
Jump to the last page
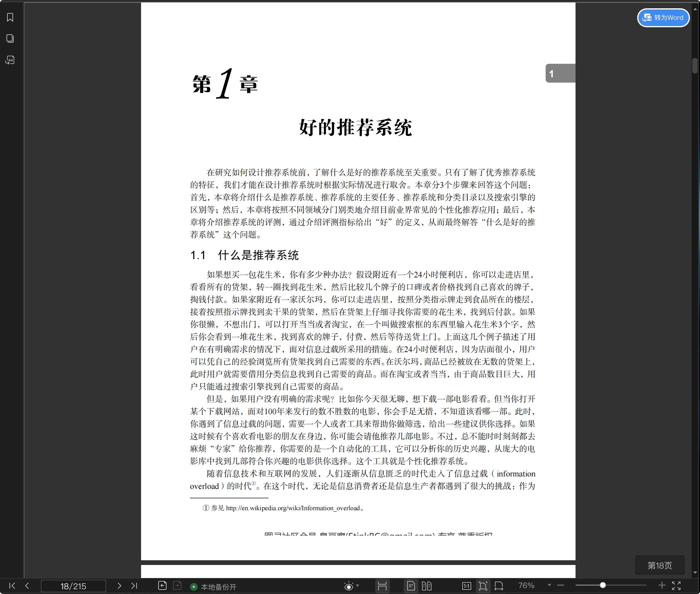(x=134, y=586)
